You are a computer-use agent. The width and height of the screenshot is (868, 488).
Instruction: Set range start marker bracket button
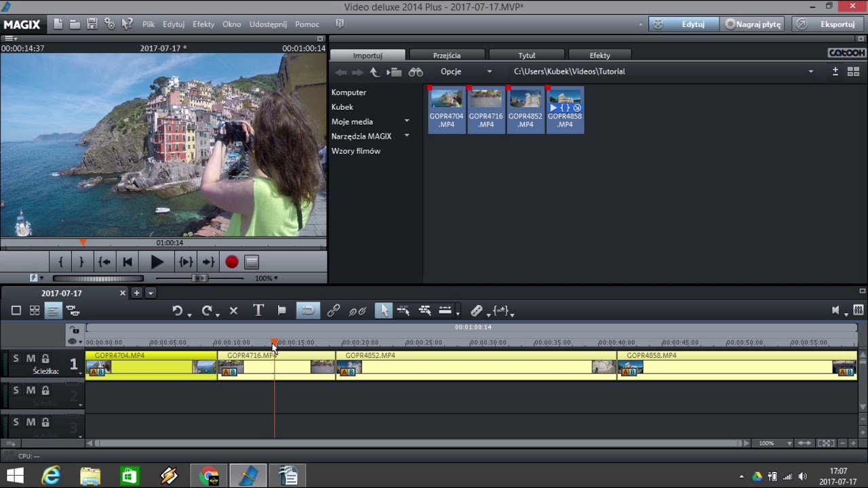click(x=60, y=262)
